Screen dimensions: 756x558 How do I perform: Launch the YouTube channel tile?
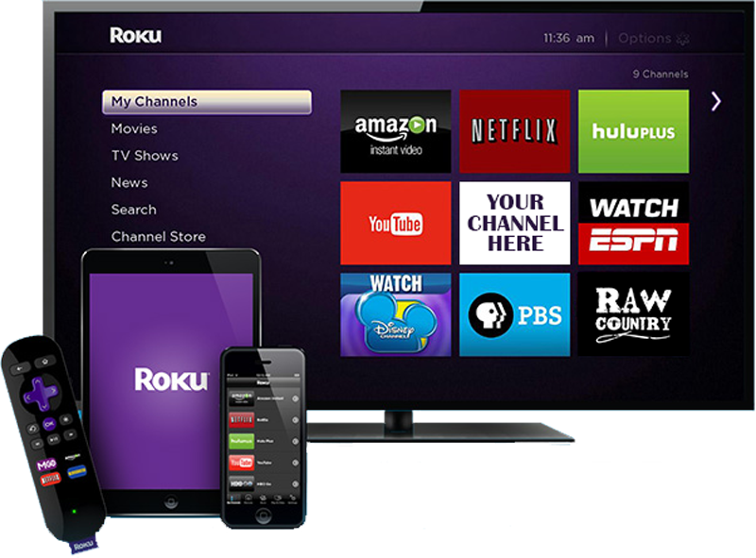395,223
